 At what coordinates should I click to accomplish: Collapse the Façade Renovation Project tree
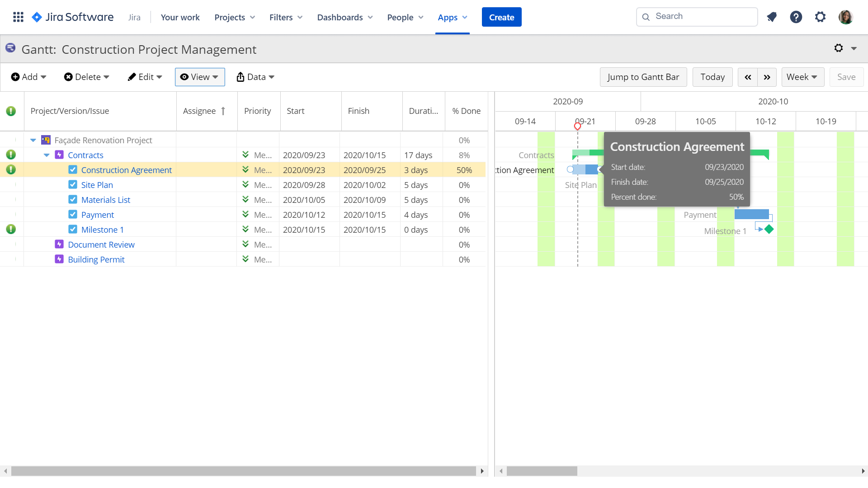click(33, 140)
